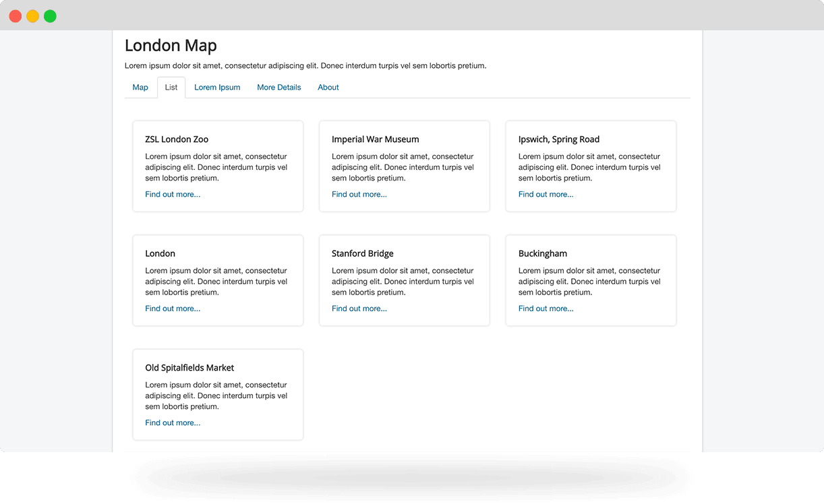
Task: Click the Ipswich, Spring Road title
Action: coord(559,139)
